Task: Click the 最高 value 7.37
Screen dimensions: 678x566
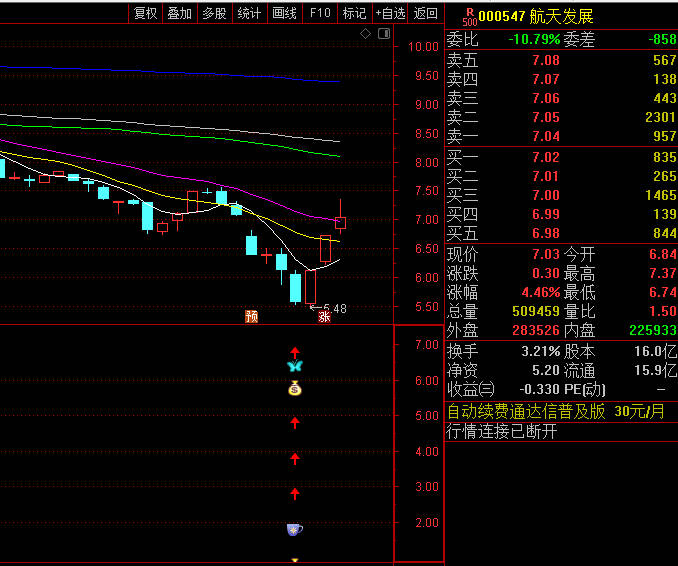Action: [x=663, y=273]
